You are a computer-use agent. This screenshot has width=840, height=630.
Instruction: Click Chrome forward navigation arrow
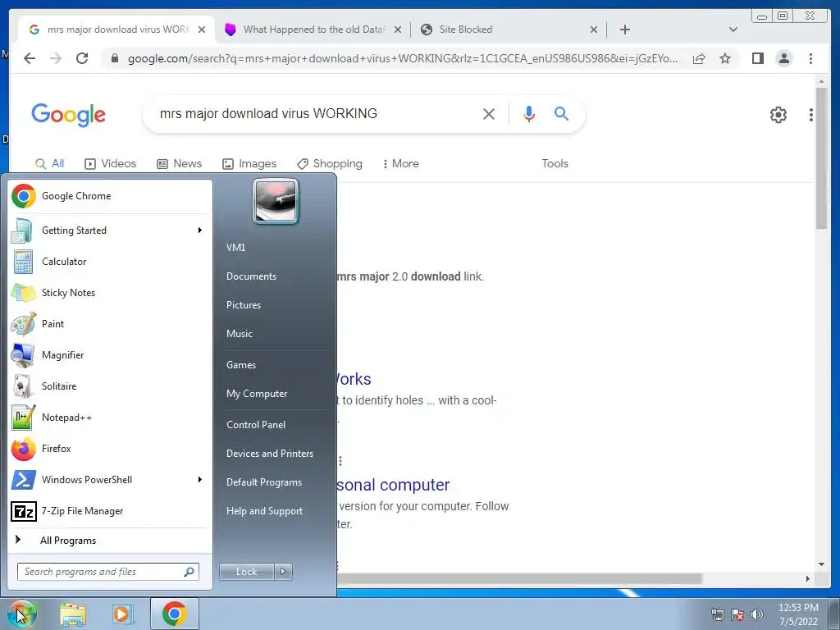pyautogui.click(x=56, y=58)
